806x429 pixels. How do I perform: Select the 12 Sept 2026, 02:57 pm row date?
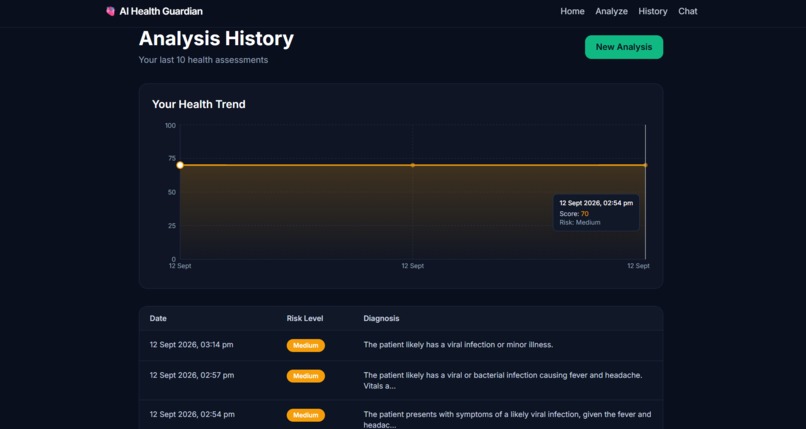click(x=192, y=376)
